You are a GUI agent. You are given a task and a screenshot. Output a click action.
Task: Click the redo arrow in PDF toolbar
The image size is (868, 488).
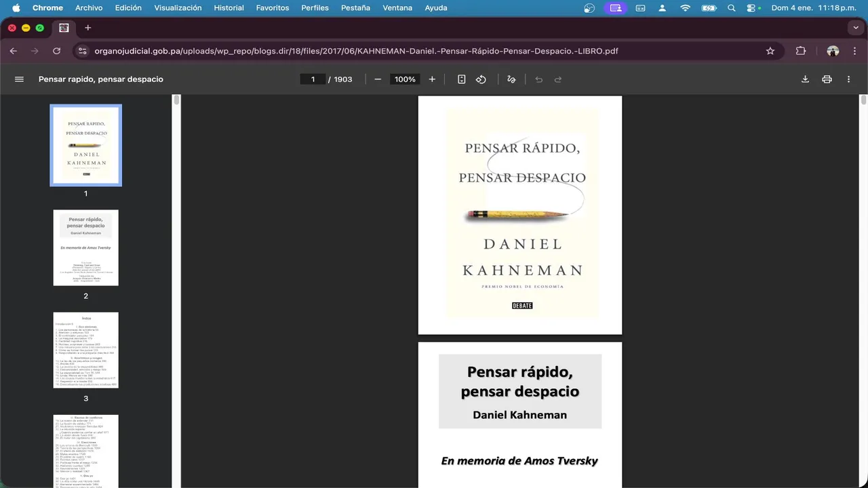point(558,79)
